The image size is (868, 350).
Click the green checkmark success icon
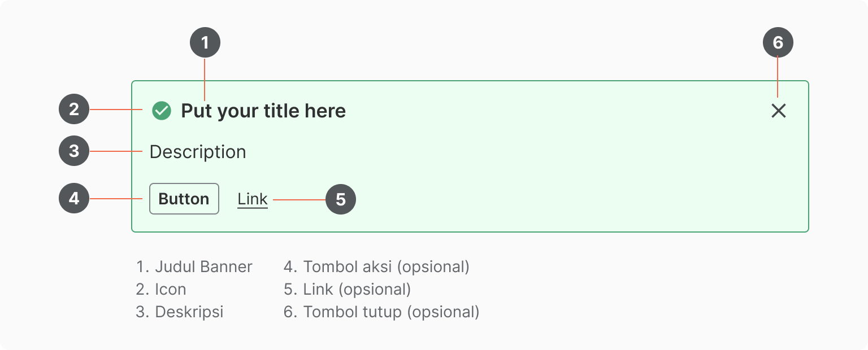pos(162,111)
